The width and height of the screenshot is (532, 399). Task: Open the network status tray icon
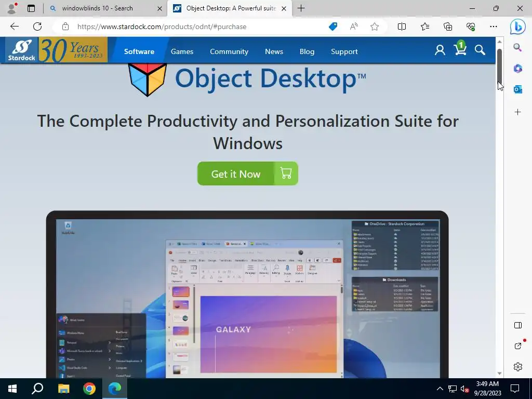(453, 389)
